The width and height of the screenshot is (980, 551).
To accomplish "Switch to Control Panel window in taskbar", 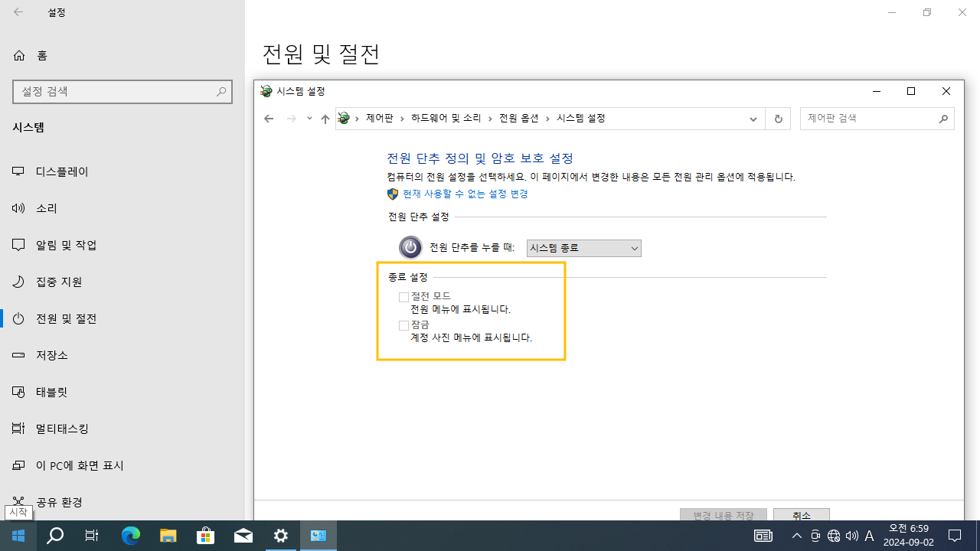I will pyautogui.click(x=318, y=536).
